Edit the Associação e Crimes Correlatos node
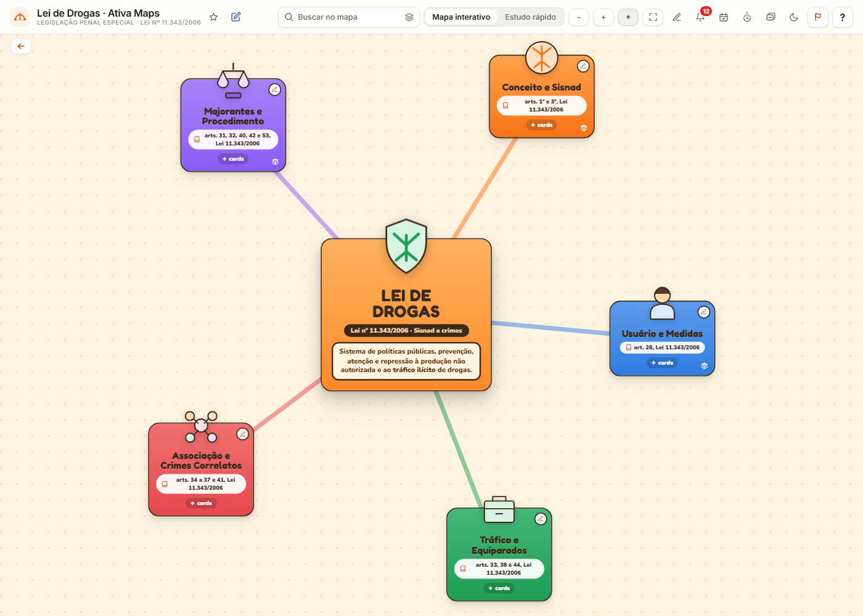 pos(243,434)
